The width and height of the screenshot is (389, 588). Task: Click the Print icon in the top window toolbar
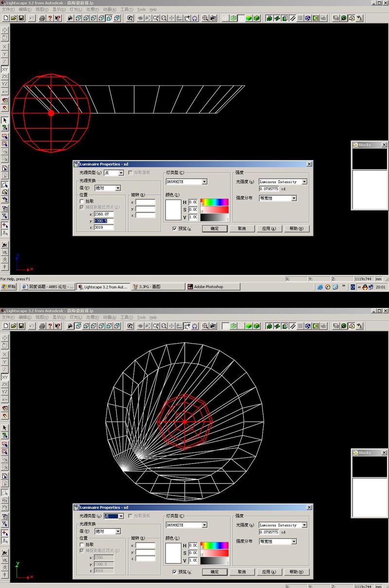point(42,18)
